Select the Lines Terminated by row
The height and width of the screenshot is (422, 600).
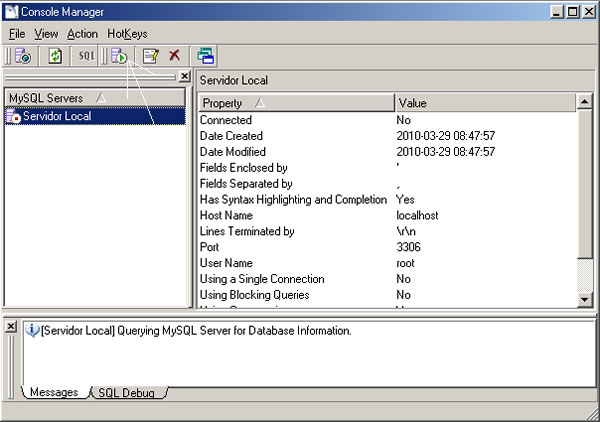pyautogui.click(x=387, y=231)
